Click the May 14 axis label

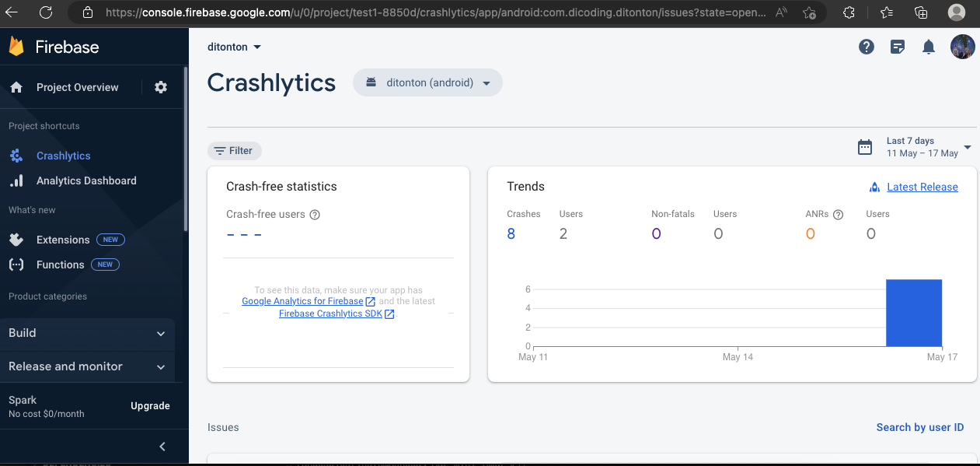737,357
